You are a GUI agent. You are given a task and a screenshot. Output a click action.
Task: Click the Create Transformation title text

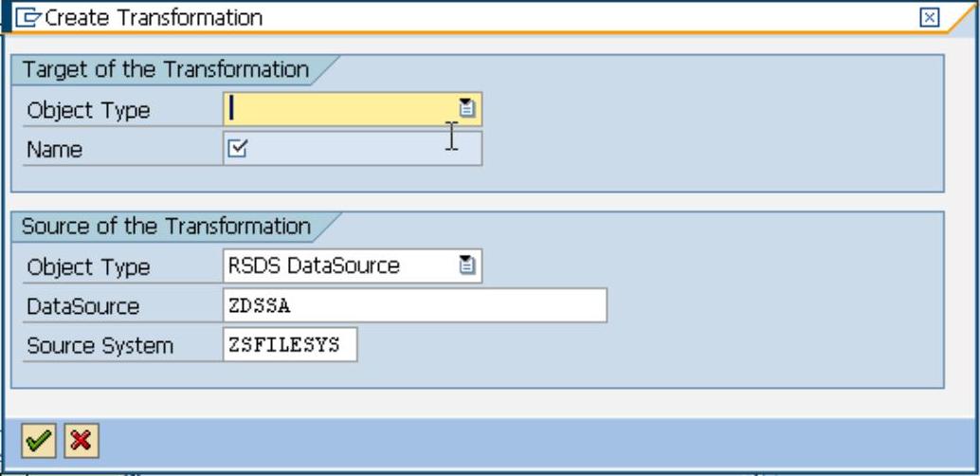click(154, 18)
